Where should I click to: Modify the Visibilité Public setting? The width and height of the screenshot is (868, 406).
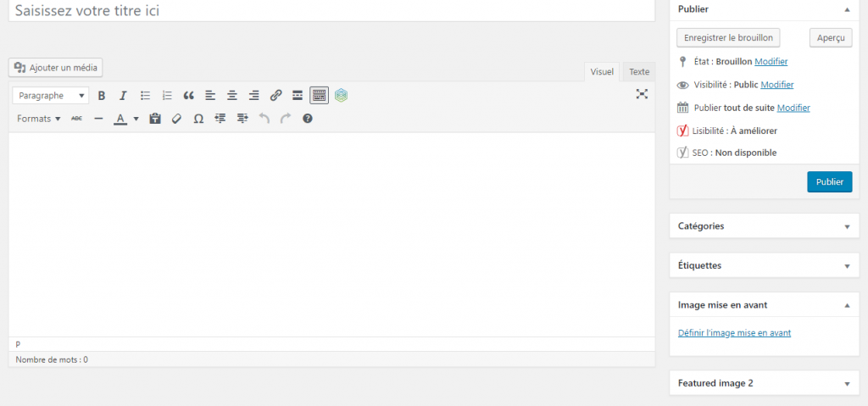coord(777,85)
